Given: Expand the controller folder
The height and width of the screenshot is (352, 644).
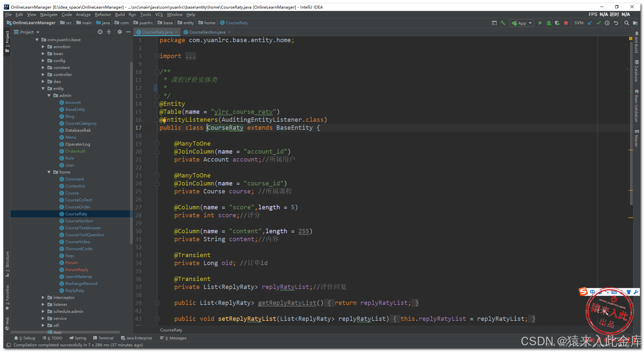Looking at the screenshot, I should point(43,75).
